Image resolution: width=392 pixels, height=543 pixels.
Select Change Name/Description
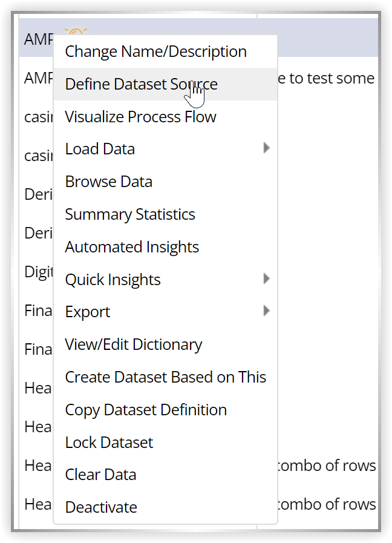click(x=155, y=51)
